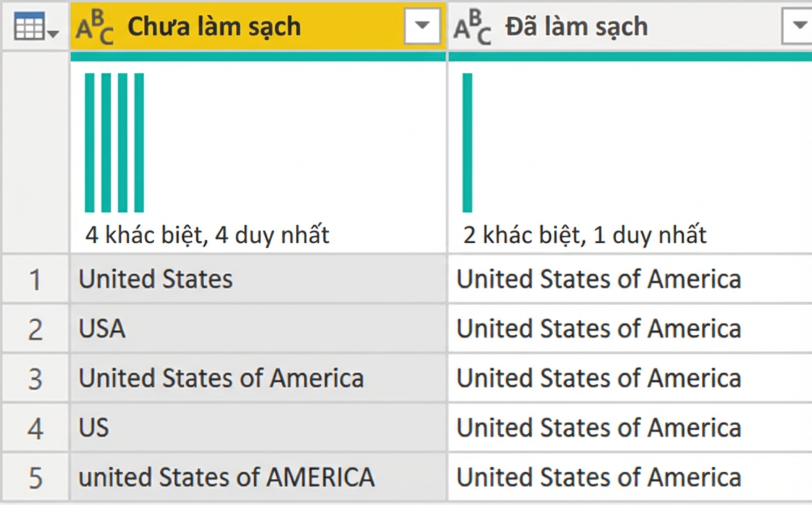The height and width of the screenshot is (505, 812).
Task: Select "United States of America" in Chưa làm sạch
Action: point(258,378)
